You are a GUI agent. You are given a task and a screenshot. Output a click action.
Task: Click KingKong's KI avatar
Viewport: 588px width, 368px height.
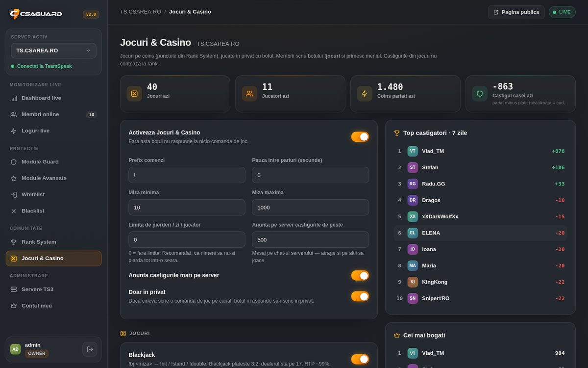tap(413, 282)
